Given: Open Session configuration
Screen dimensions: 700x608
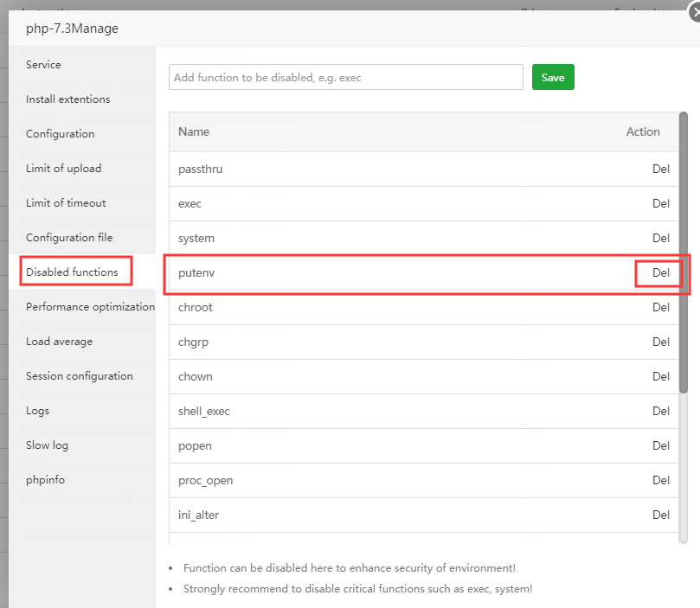Looking at the screenshot, I should [79, 376].
